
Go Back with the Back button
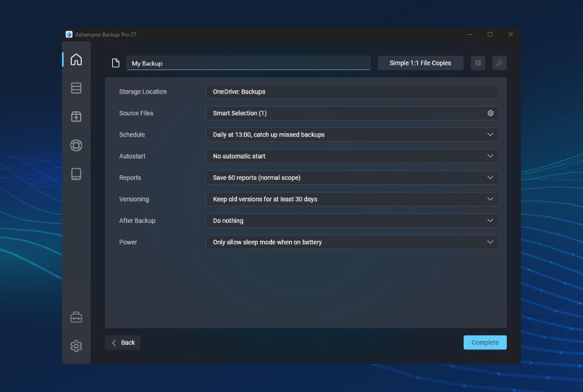point(122,342)
